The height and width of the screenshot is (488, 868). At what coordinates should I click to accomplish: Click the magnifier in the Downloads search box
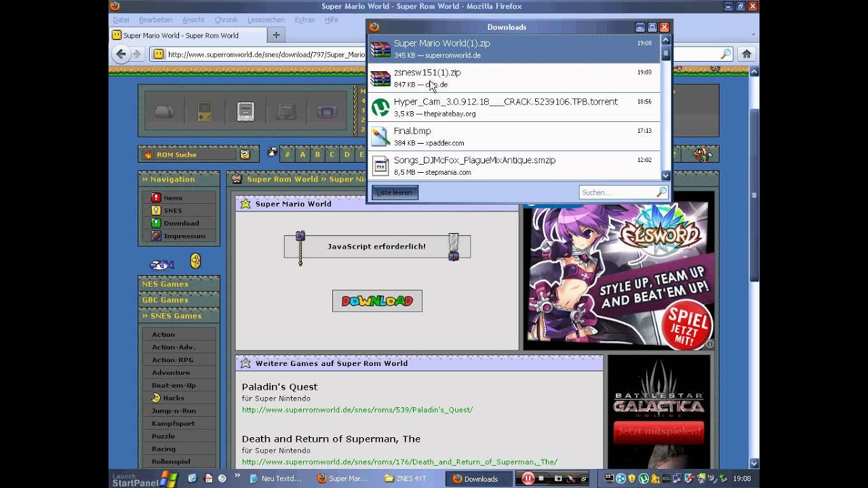pos(661,192)
